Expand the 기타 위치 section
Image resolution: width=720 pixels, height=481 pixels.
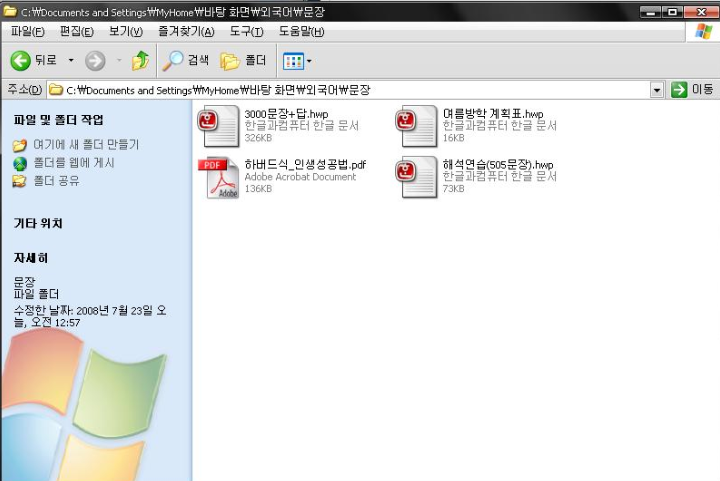(38, 224)
